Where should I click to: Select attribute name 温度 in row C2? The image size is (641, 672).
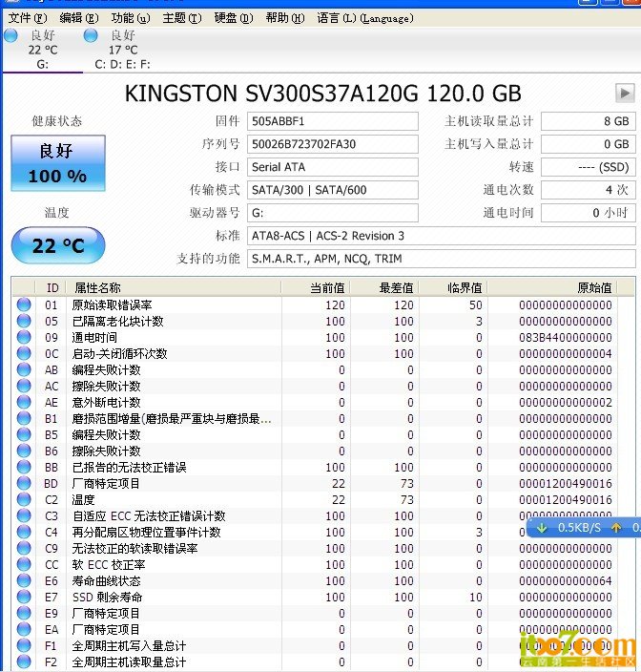(83, 500)
